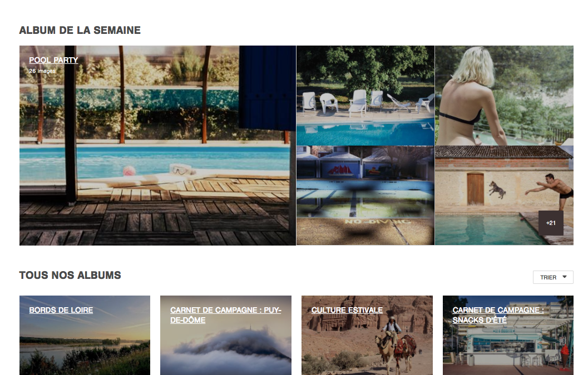Click the Tous nos albums heading

(70, 276)
